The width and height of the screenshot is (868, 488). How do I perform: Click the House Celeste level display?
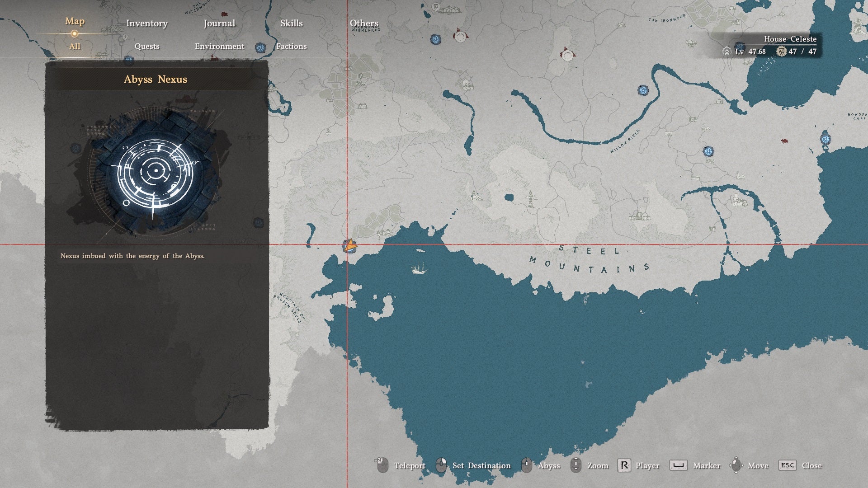750,52
